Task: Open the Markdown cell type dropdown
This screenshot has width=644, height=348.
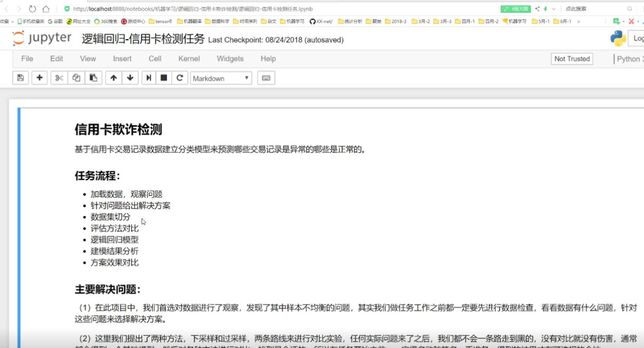Action: pyautogui.click(x=221, y=78)
